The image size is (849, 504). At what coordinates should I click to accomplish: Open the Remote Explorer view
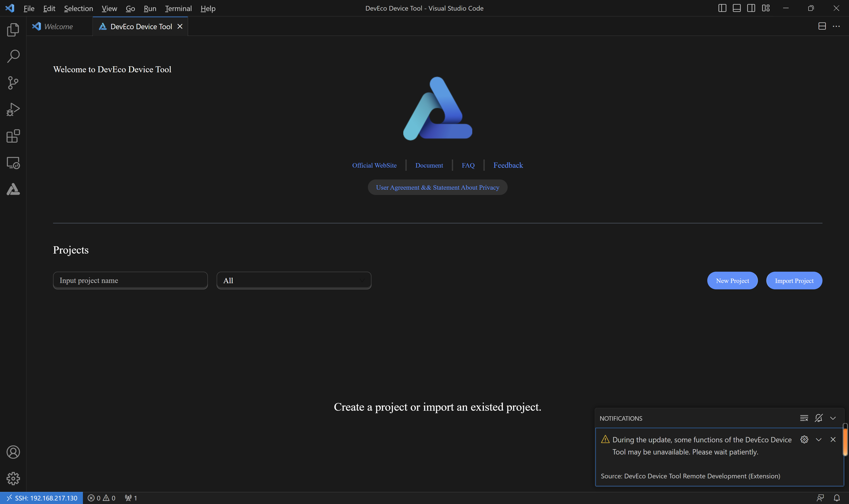pyautogui.click(x=13, y=163)
